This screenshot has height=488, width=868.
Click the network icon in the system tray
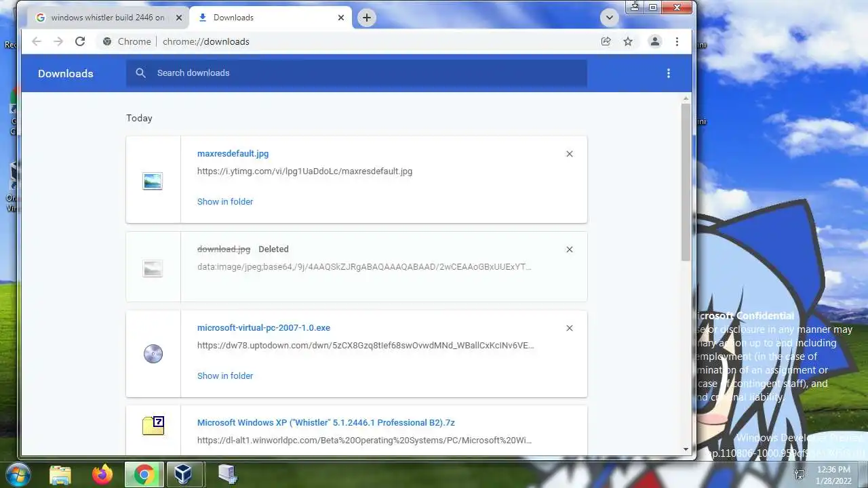[x=800, y=474]
